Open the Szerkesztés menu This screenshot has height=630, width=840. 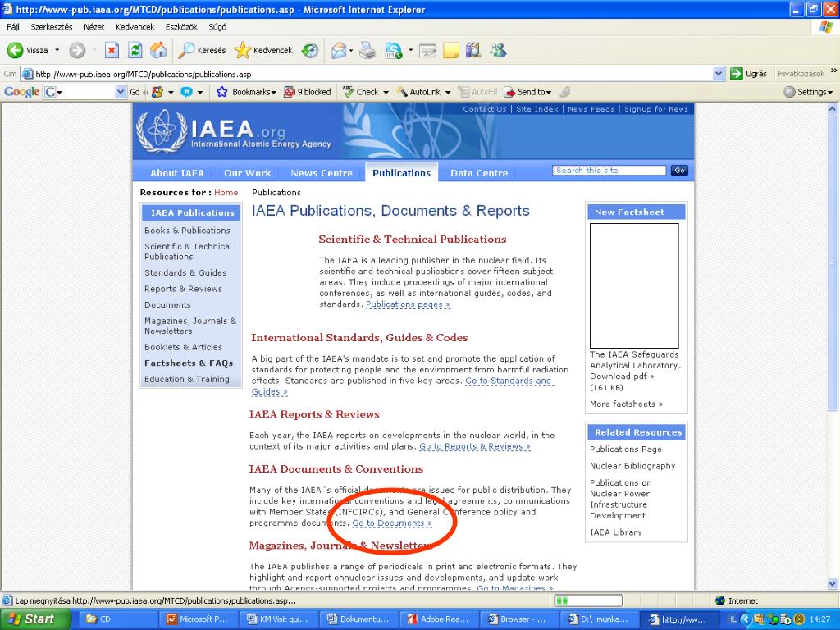tap(52, 27)
